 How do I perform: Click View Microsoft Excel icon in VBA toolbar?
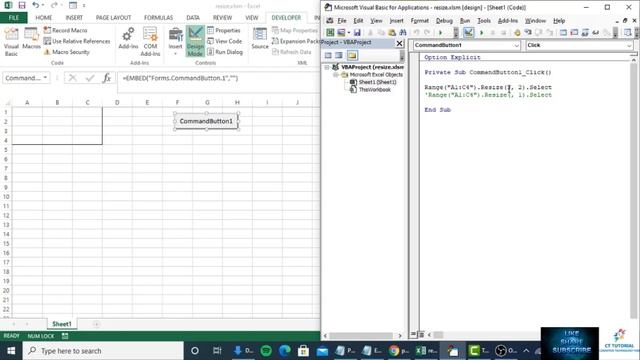coord(330,32)
